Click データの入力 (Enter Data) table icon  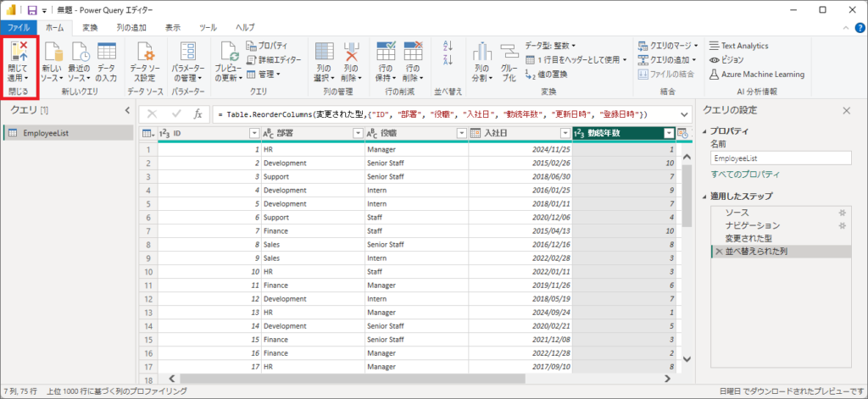106,52
